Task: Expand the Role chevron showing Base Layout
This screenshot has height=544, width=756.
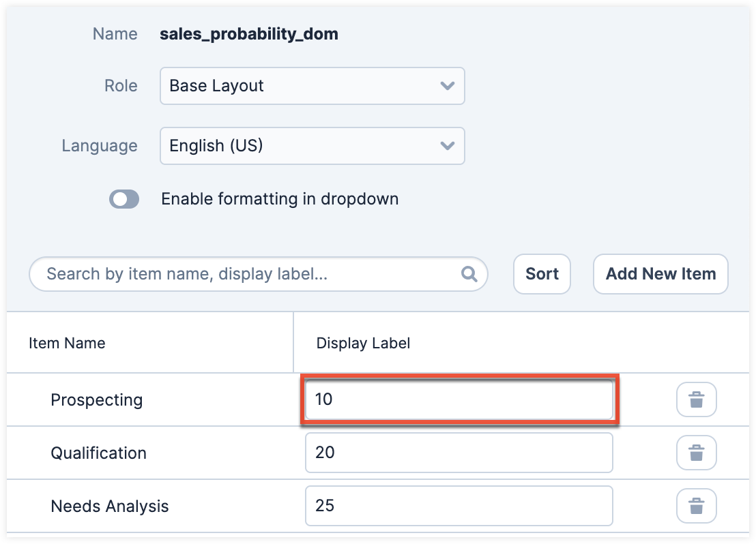Action: coord(448,86)
